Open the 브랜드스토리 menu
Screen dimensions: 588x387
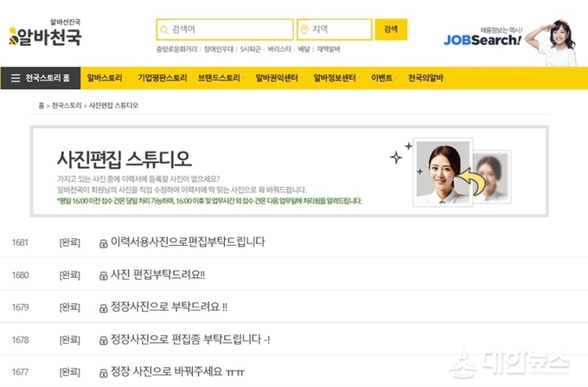point(221,79)
